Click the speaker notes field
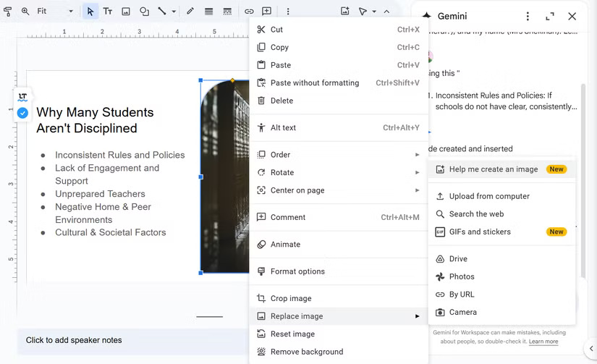The height and width of the screenshot is (364, 597). click(74, 340)
